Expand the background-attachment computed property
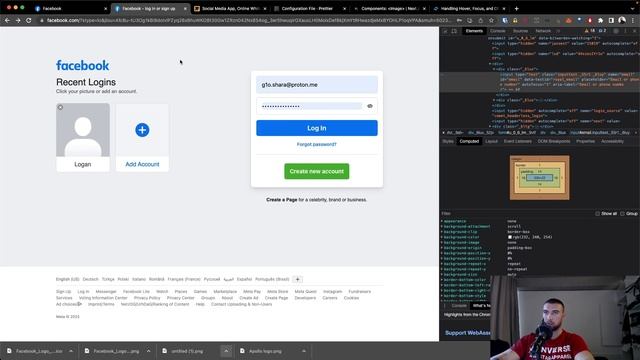This screenshot has width=640, height=360. tap(442, 227)
